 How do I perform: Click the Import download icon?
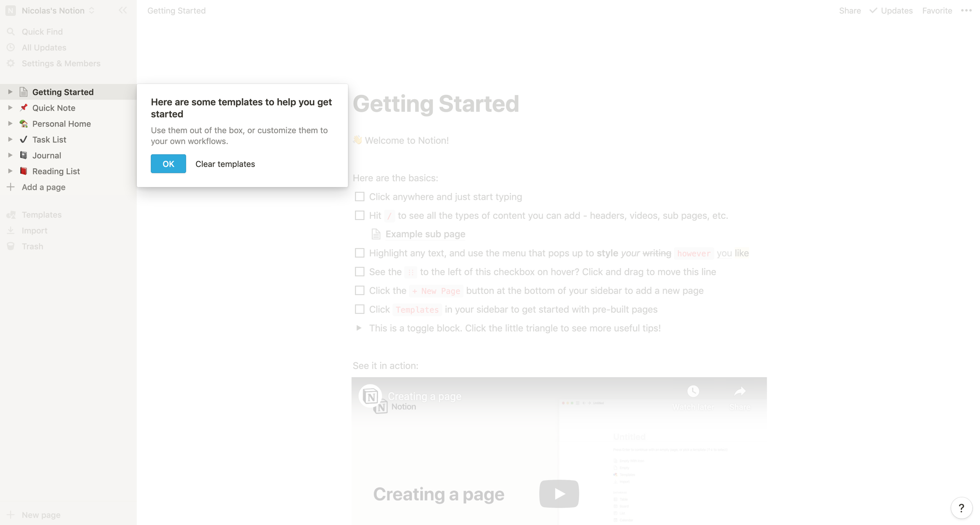pos(11,231)
